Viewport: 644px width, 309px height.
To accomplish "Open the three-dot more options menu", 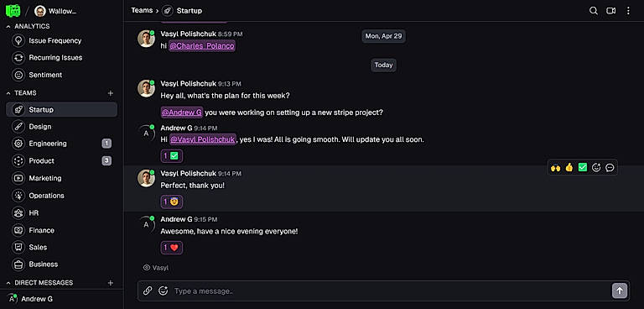I will click(628, 11).
